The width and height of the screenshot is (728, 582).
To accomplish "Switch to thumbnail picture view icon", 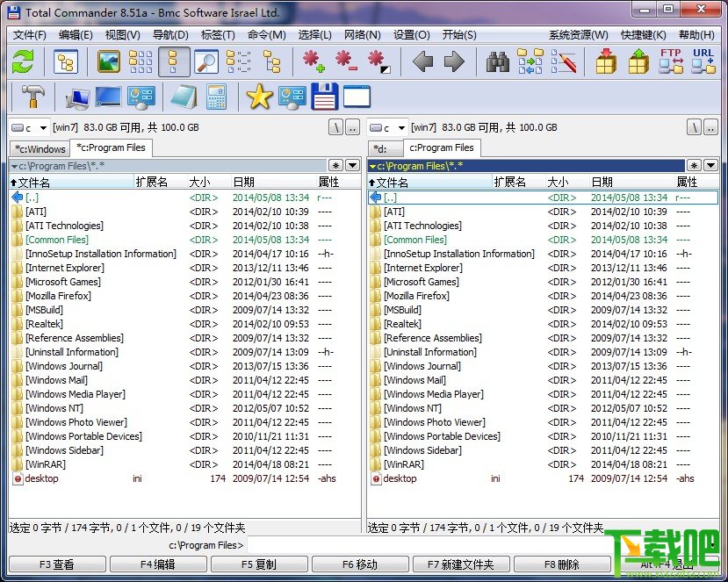I will [109, 61].
